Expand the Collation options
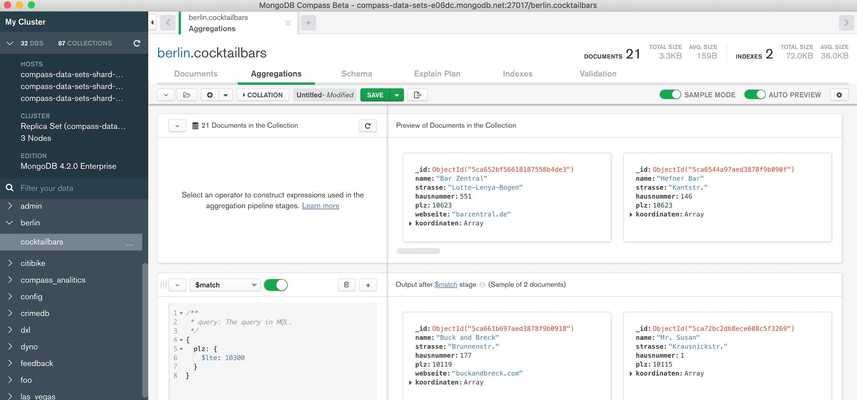Image resolution: width=857 pixels, height=400 pixels. point(262,95)
